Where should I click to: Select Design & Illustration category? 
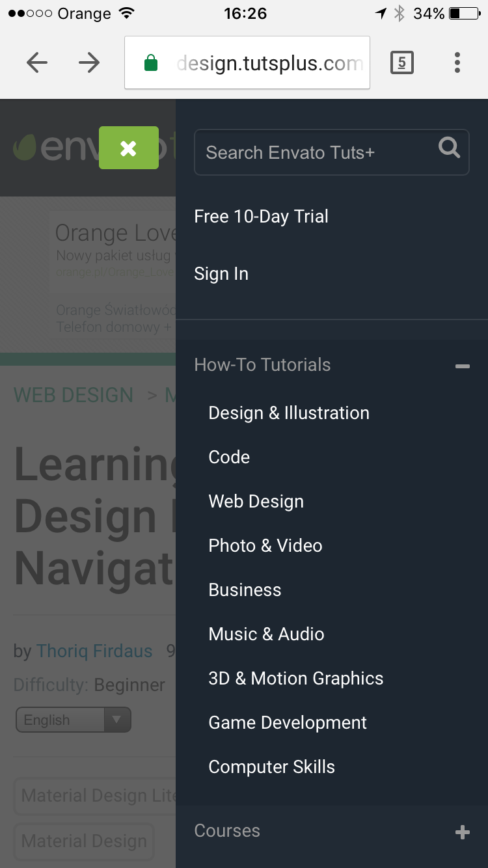click(289, 413)
